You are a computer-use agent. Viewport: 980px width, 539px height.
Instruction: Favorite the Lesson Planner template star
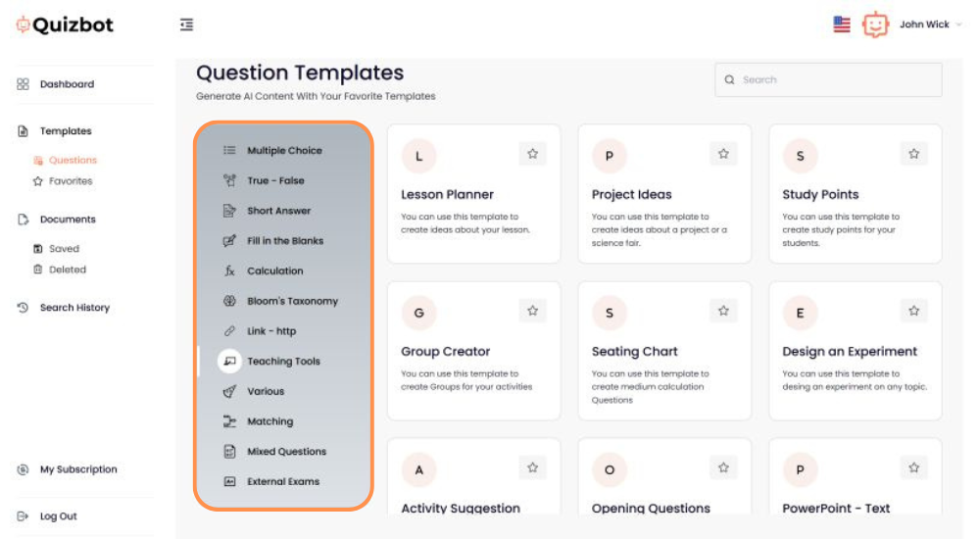pos(532,154)
